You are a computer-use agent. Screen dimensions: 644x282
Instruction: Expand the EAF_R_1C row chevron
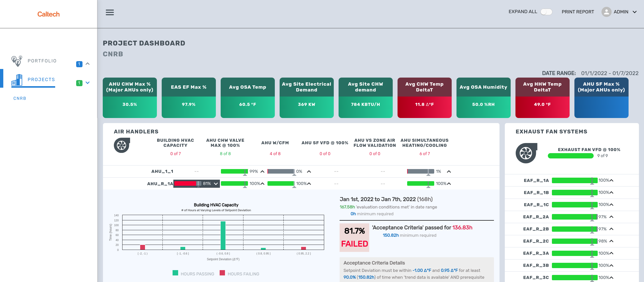[611, 205]
